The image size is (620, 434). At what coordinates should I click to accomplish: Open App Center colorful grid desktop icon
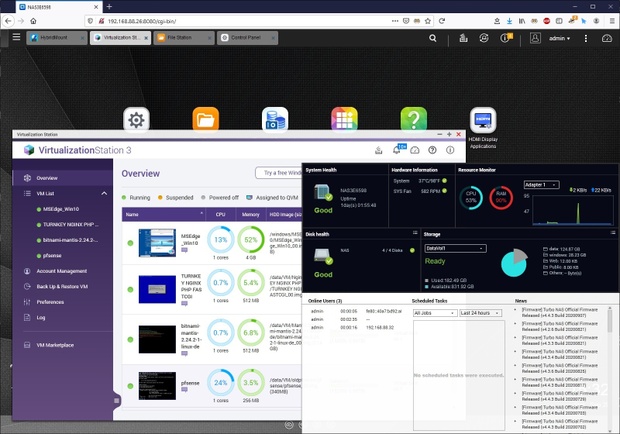(344, 119)
